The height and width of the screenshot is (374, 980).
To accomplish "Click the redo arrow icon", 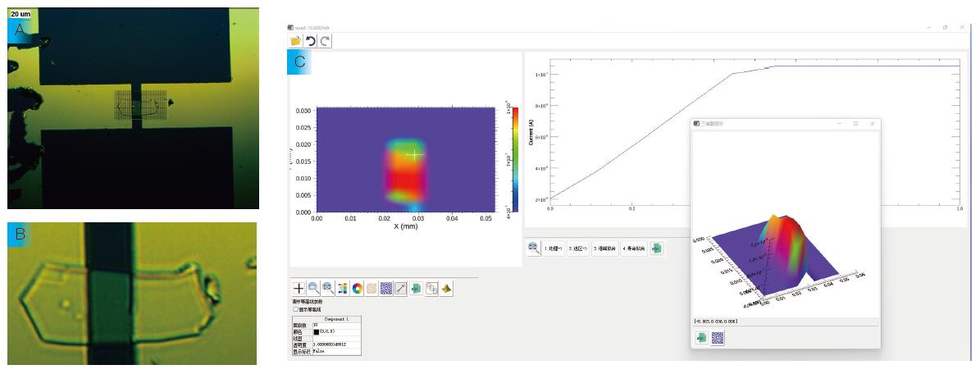I will pos(326,41).
